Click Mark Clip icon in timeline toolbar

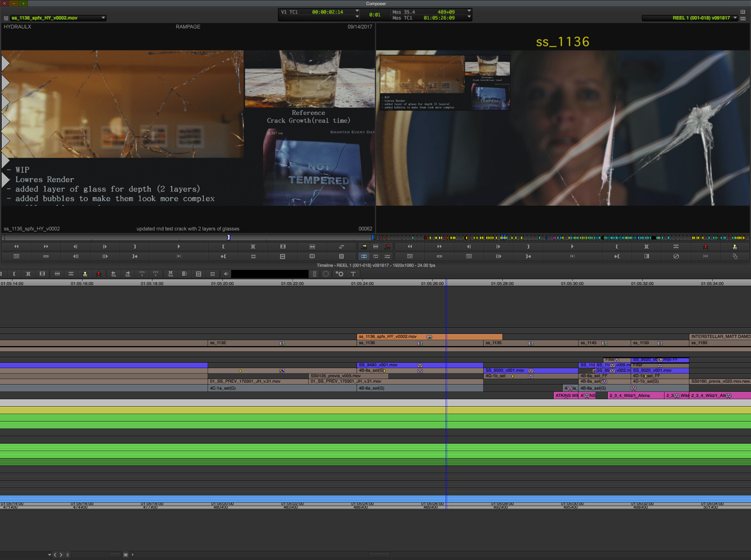(x=28, y=274)
